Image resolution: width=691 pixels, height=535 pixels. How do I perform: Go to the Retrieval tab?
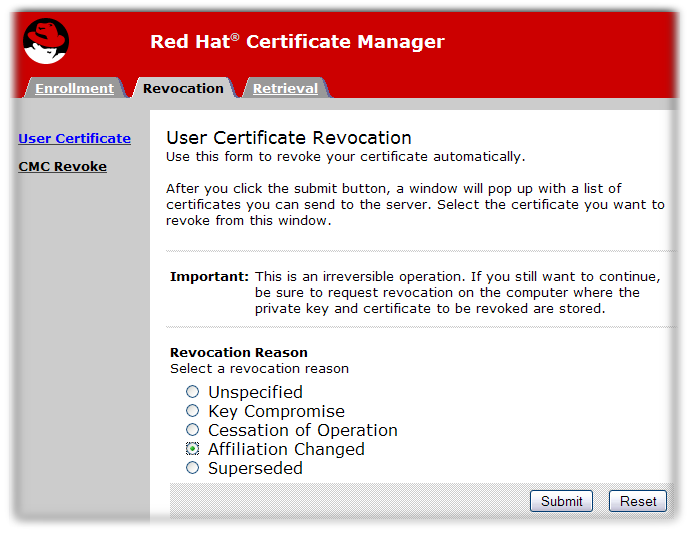pyautogui.click(x=285, y=88)
